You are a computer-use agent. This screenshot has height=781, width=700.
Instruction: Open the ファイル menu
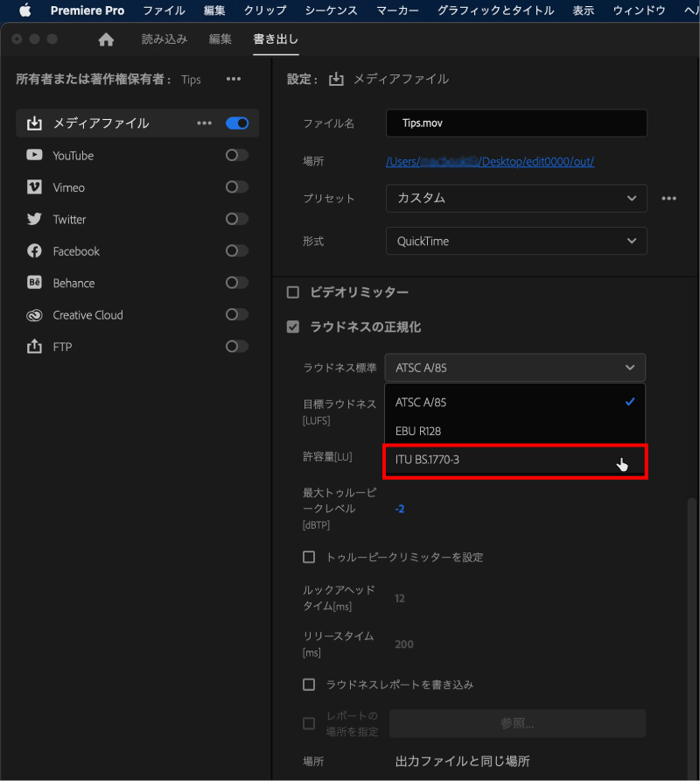coord(164,11)
